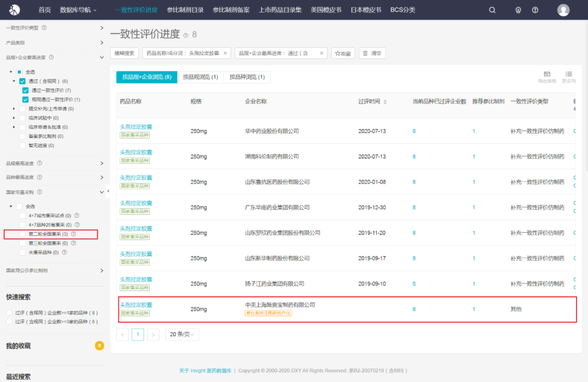The height and width of the screenshot is (382, 588).
Task: Uncheck the 通过（含视同）(8) checkbox
Action: coord(22,81)
